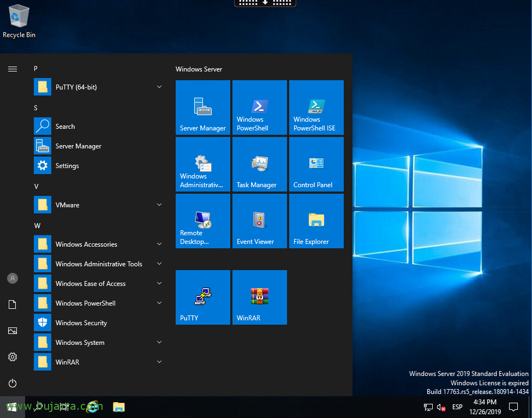Click the network icon in system tray
Screen dimensions: 532x418
point(428,407)
